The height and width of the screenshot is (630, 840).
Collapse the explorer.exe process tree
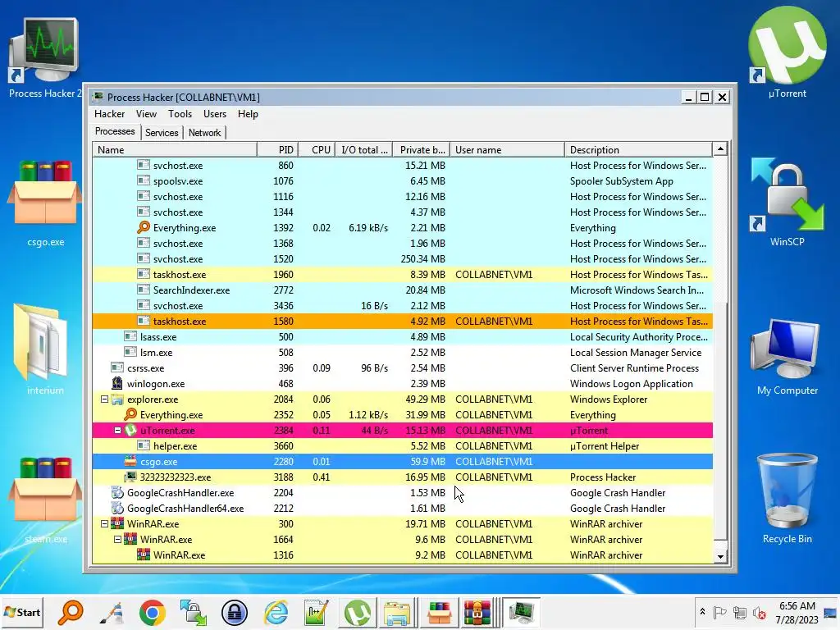[104, 399]
